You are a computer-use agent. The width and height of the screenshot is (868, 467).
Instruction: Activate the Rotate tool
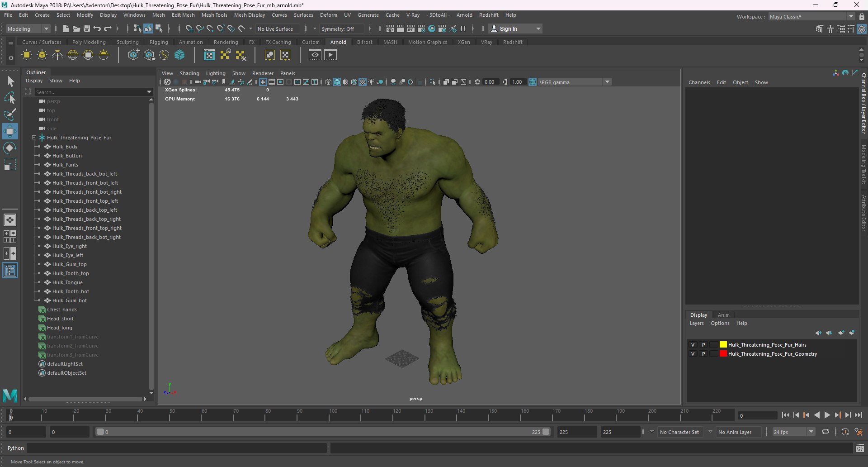pyautogui.click(x=10, y=148)
